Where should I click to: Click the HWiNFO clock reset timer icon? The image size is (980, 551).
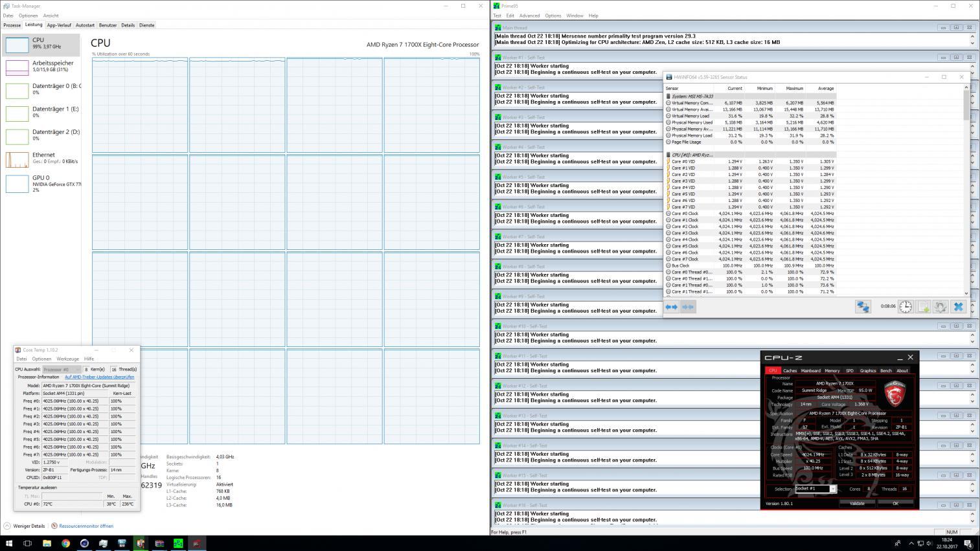coord(906,307)
